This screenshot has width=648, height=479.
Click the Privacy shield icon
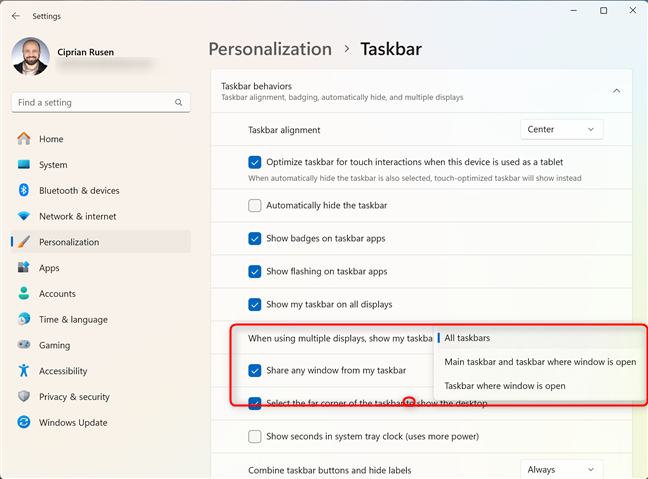24,396
